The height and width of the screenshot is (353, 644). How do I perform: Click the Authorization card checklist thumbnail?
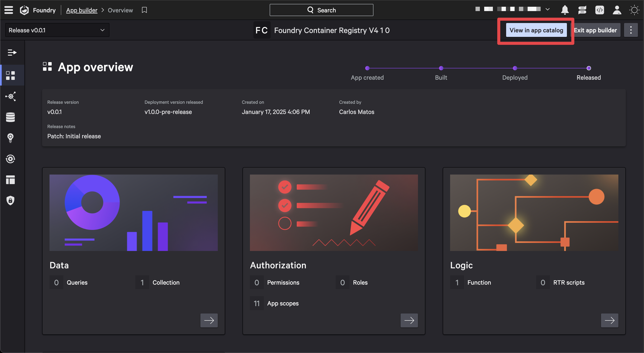click(x=334, y=213)
